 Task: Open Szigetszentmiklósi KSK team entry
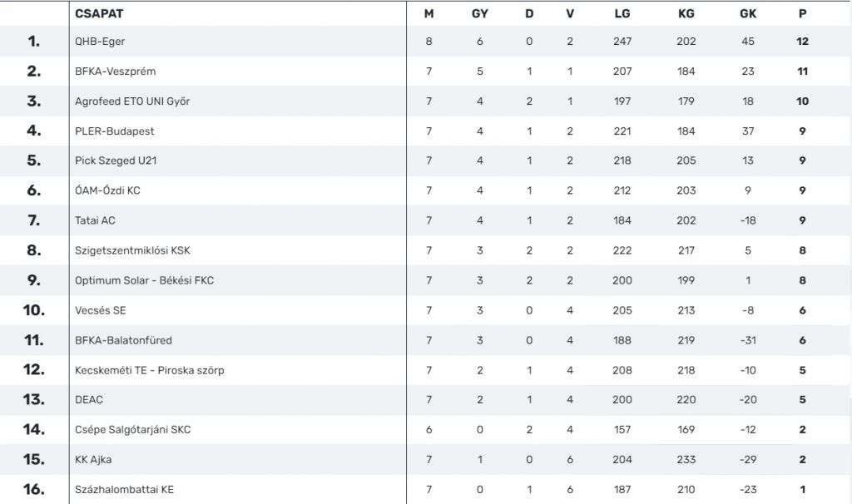132,250
